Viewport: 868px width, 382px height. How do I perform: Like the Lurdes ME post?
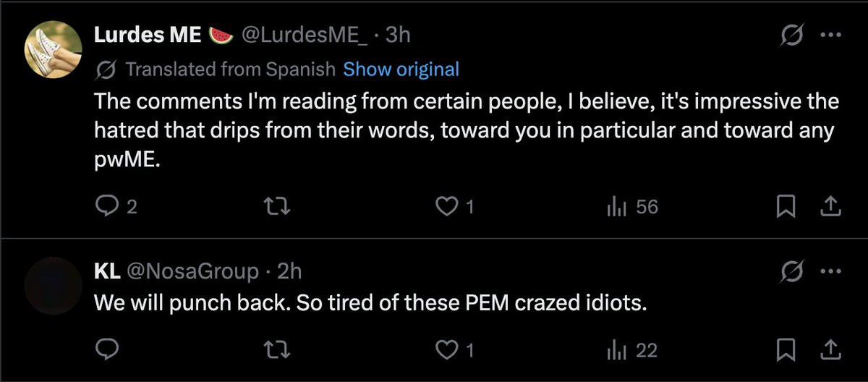tap(447, 207)
